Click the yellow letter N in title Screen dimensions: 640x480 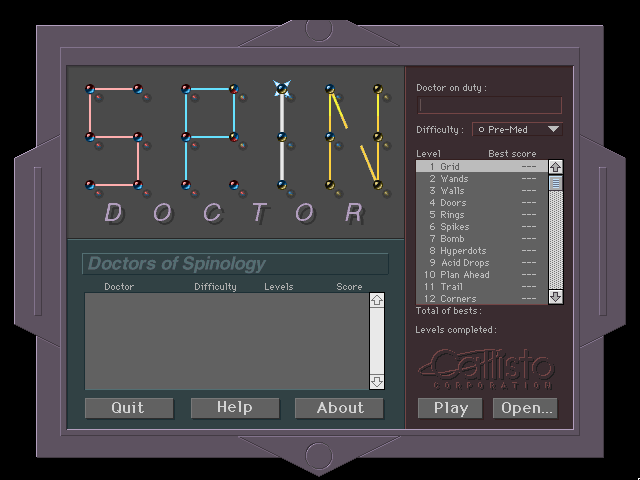tap(353, 136)
